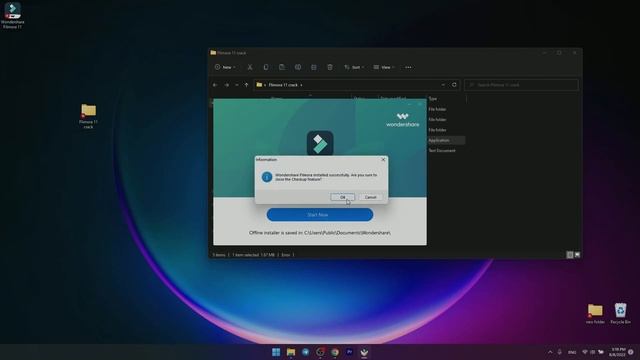This screenshot has width=640, height=360.
Task: Click the Search Filmora 11 crack field
Action: coord(521,85)
